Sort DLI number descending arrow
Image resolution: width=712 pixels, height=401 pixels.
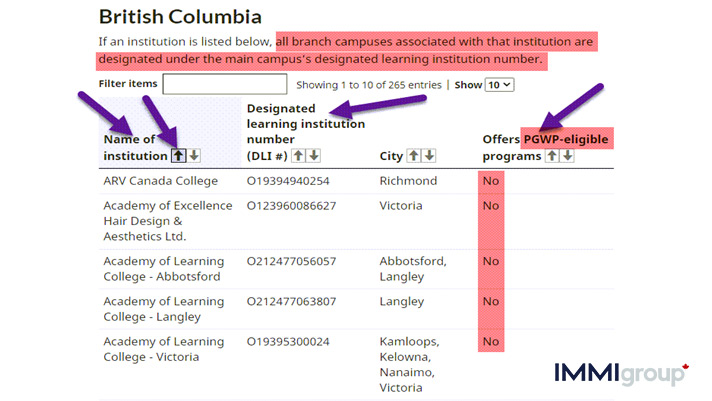pyautogui.click(x=314, y=156)
